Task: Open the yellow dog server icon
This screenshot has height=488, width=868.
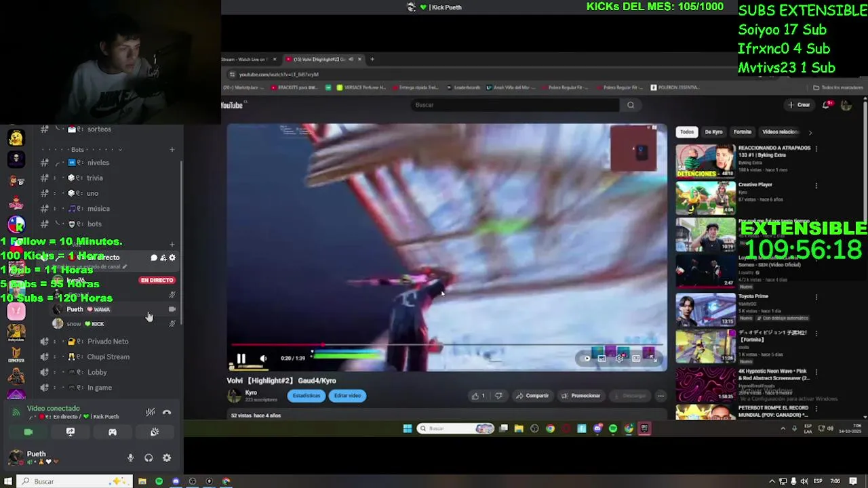Action: [16, 138]
